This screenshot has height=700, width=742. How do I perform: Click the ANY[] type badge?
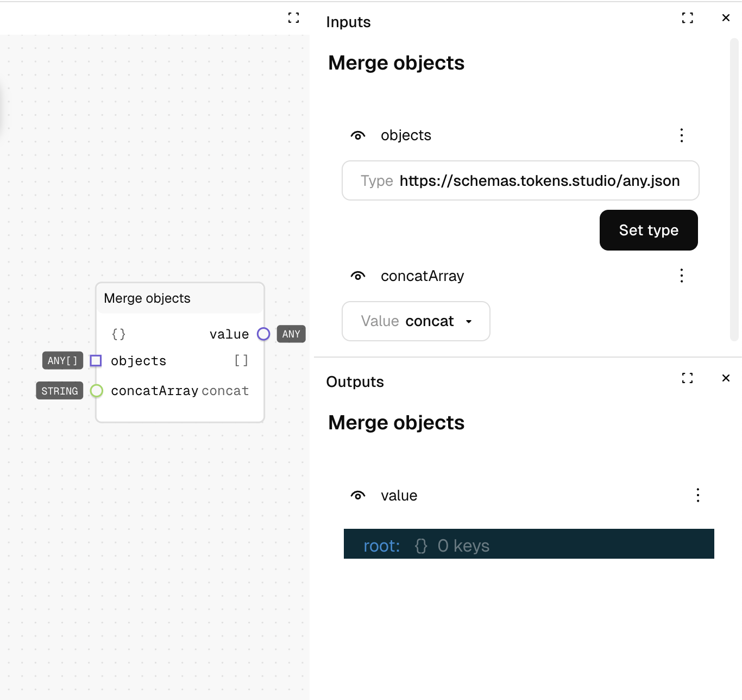62,361
